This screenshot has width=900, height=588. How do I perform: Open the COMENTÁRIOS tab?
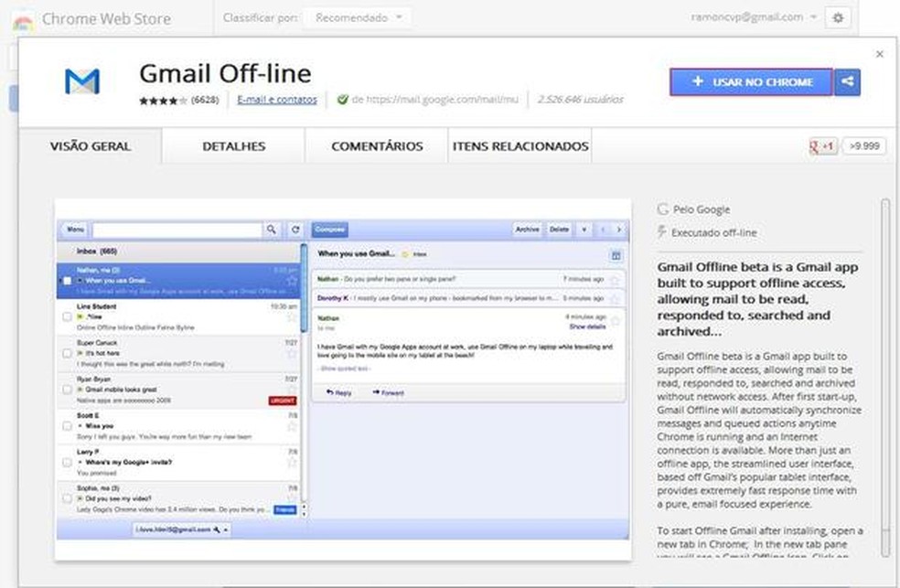[377, 146]
